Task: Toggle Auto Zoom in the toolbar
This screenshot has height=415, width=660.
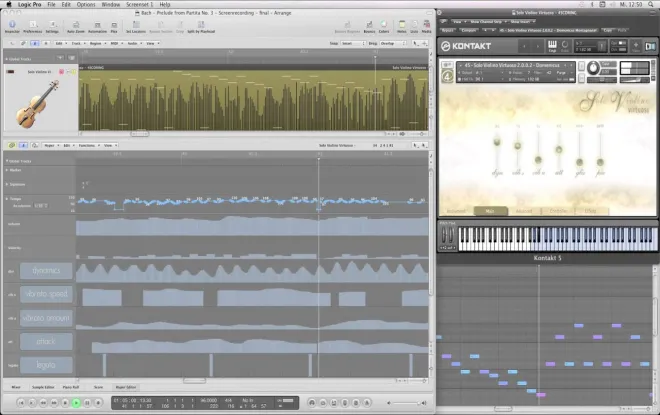Action: click(x=76, y=25)
